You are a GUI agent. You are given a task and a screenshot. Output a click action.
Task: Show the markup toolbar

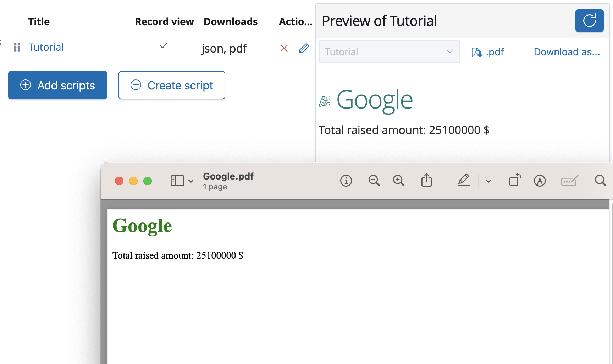point(540,181)
